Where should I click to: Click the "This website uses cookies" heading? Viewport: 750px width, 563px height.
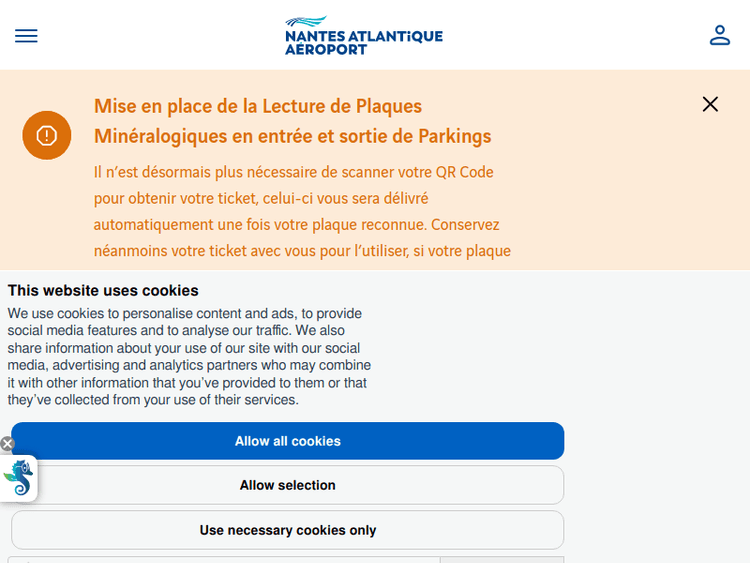103,291
